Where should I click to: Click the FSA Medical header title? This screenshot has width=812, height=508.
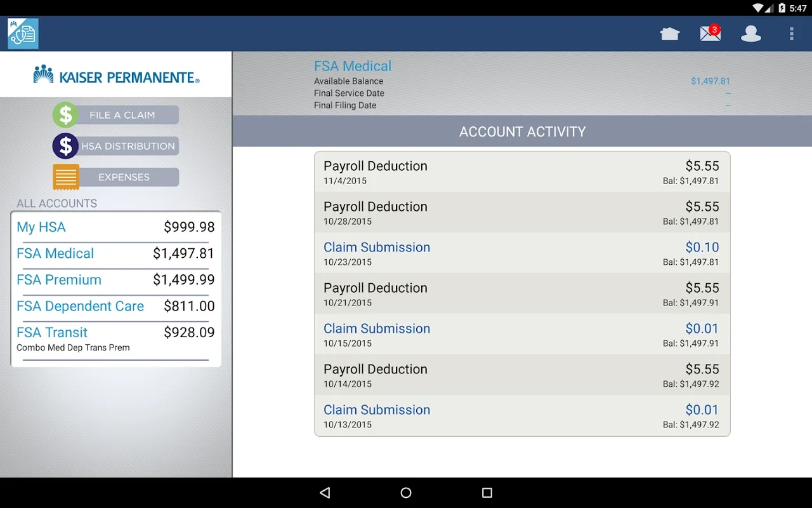tap(353, 66)
